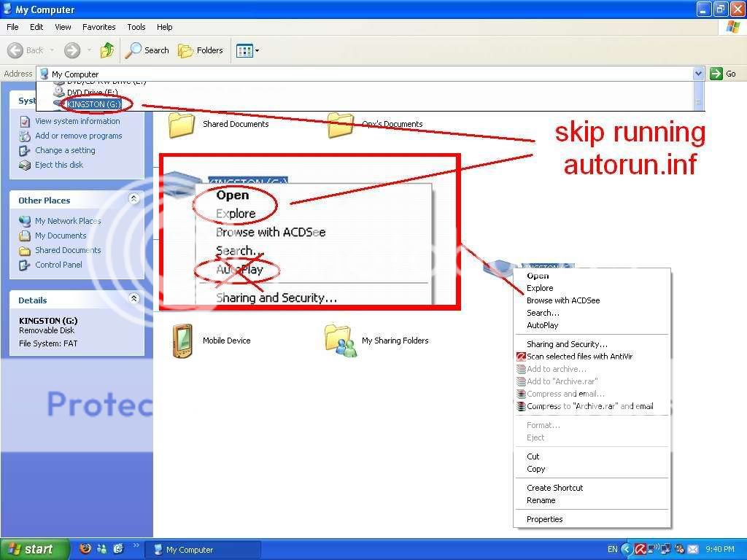This screenshot has width=747, height=560.
Task: Open the Search toolbar button
Action: (x=147, y=50)
